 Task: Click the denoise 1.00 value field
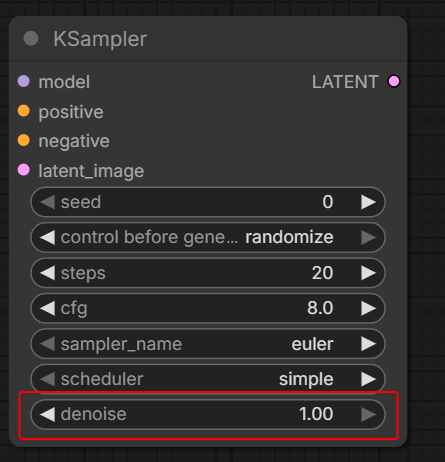(x=208, y=414)
